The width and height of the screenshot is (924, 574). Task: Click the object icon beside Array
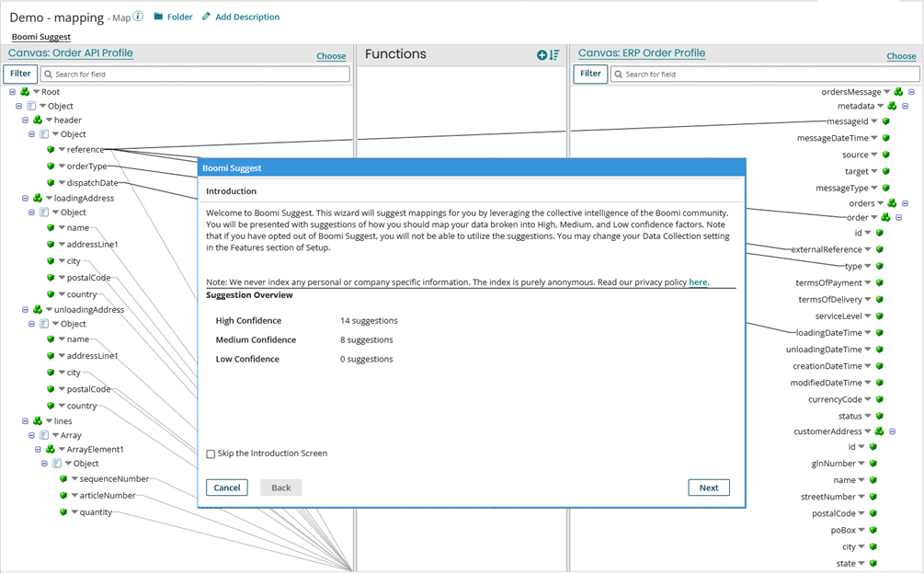pyautogui.click(x=44, y=435)
